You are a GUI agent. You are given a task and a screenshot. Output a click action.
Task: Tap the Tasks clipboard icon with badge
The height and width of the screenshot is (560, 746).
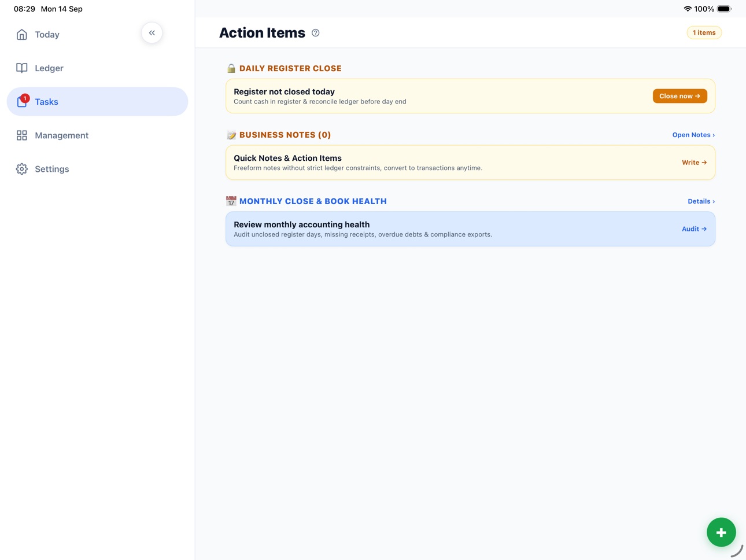[x=22, y=102]
